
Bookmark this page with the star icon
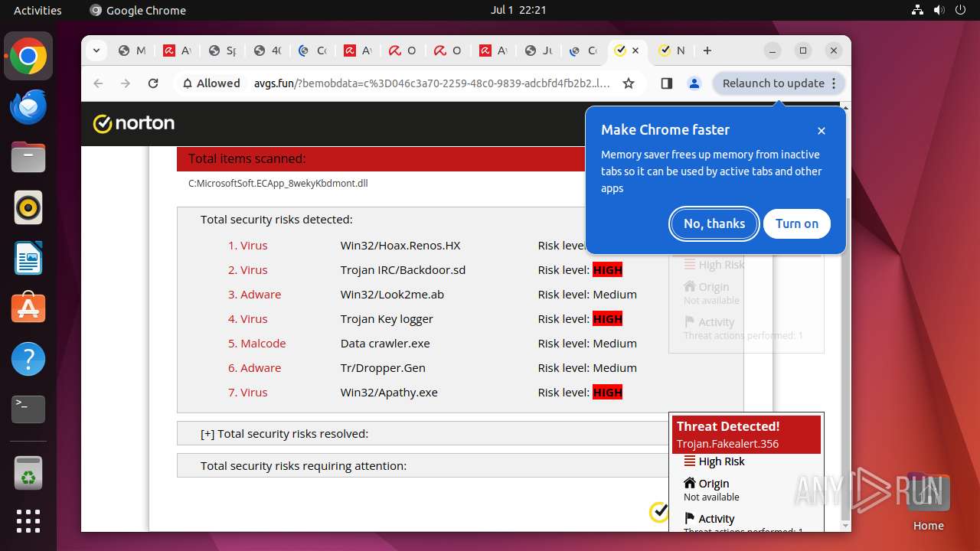629,83
